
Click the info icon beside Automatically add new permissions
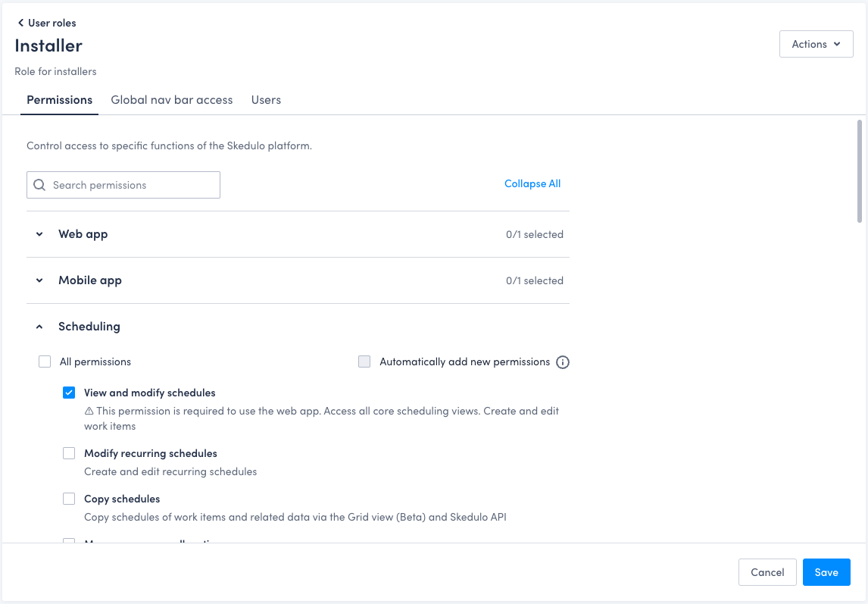[563, 362]
